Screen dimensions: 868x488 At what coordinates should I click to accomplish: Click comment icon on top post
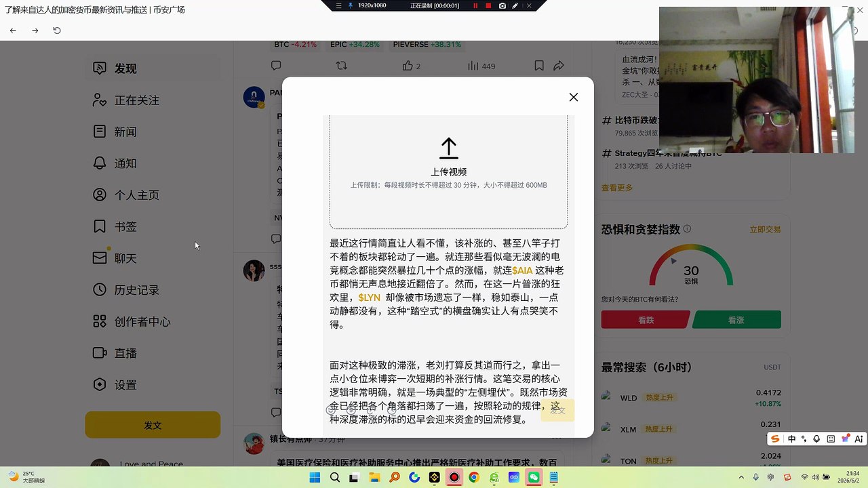pos(276,66)
